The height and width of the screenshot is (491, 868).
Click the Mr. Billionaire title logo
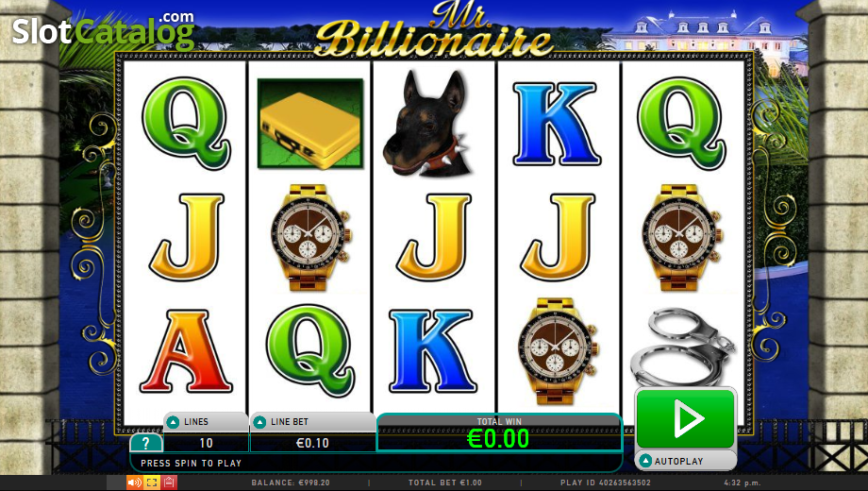pos(433,30)
